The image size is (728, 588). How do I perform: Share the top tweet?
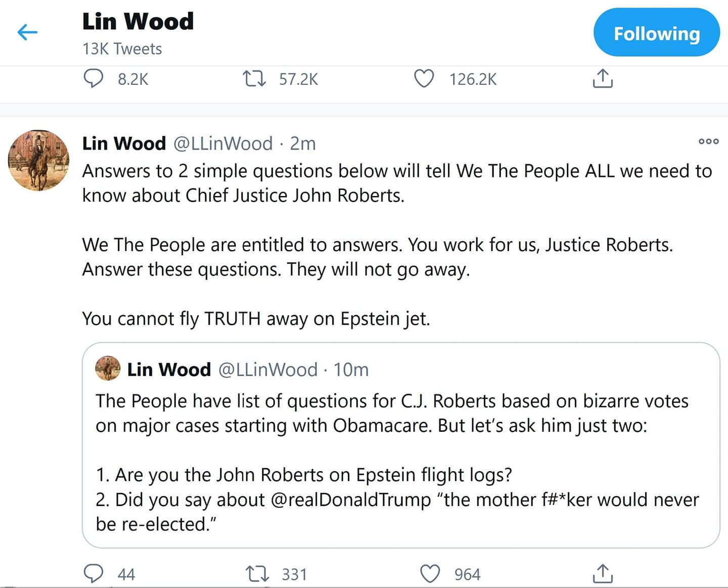(602, 79)
